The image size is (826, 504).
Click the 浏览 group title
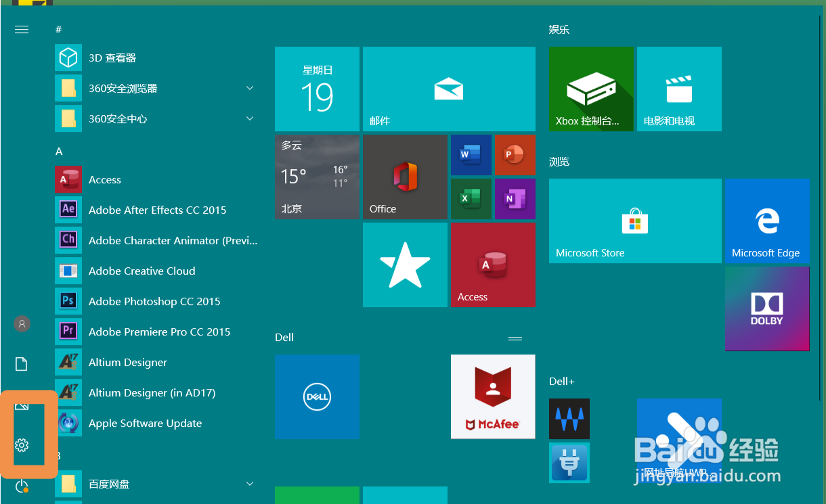click(x=559, y=162)
